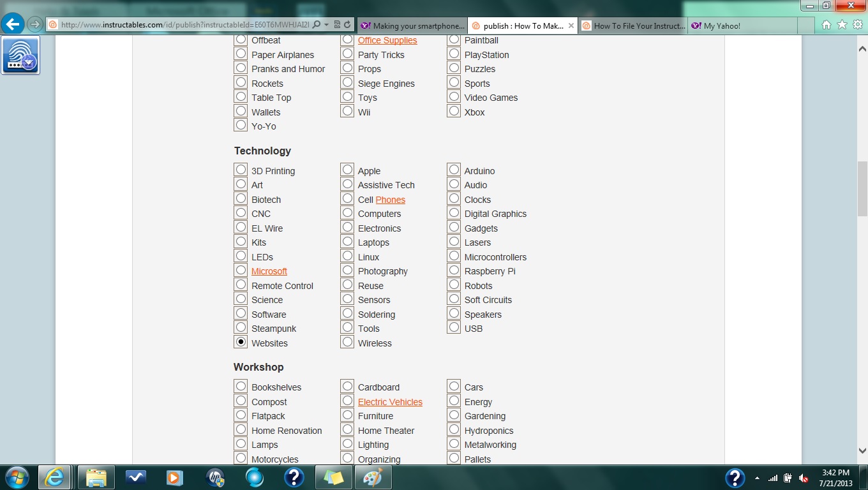The height and width of the screenshot is (490, 868).
Task: Select the Paper Airplanes radio button
Action: pos(241,54)
